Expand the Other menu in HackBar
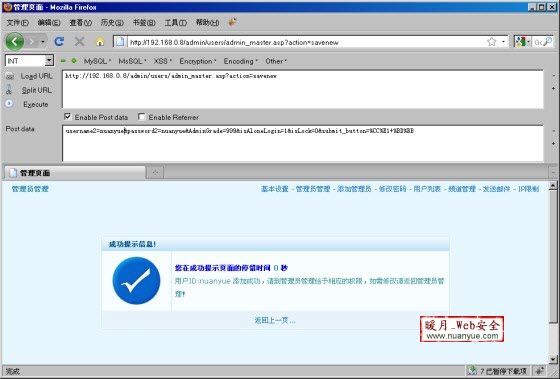 [x=276, y=61]
